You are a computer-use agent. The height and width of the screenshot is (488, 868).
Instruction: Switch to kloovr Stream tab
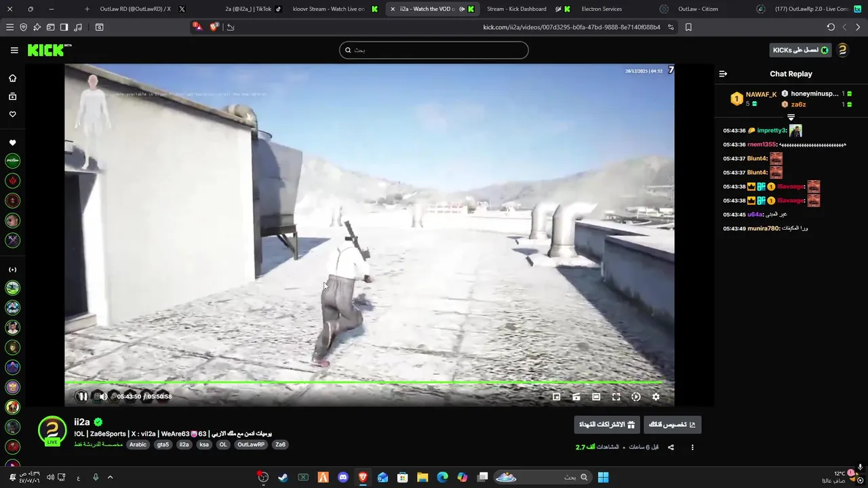334,9
